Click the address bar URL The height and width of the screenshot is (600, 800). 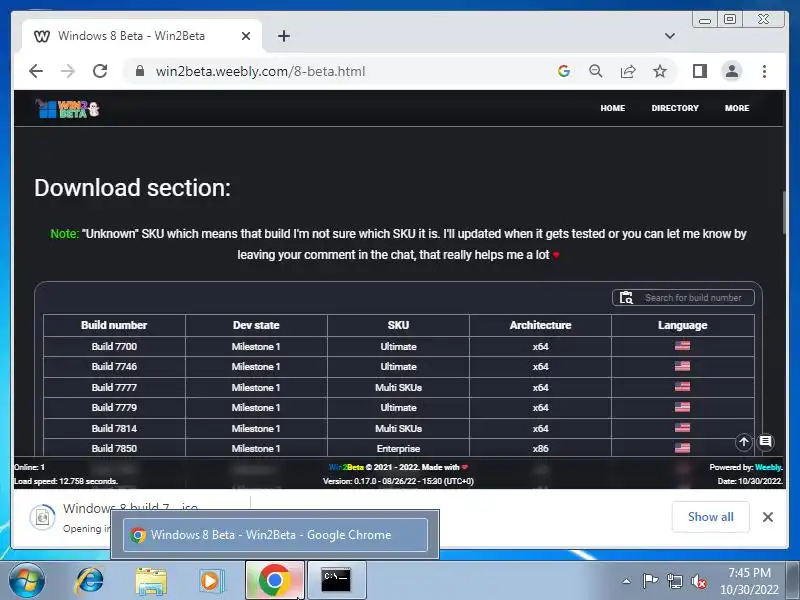point(260,71)
